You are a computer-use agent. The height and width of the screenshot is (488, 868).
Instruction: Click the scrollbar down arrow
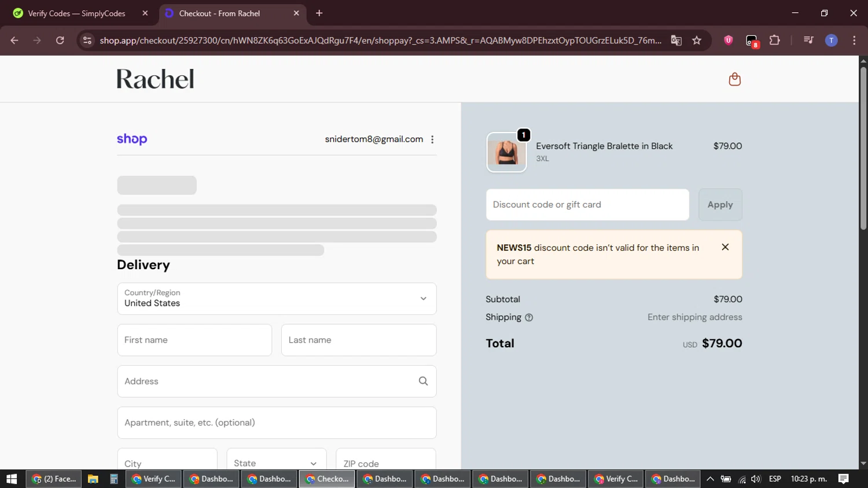[863, 464]
